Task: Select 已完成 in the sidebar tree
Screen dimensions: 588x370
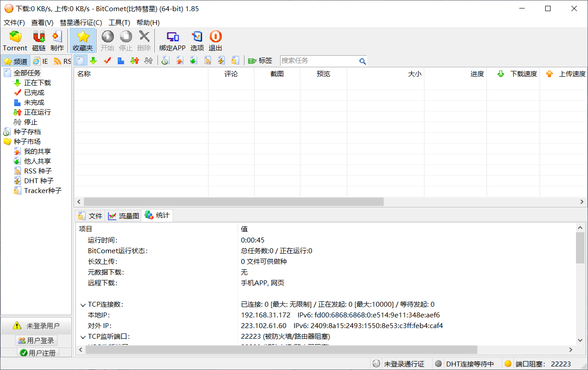Action: point(34,92)
